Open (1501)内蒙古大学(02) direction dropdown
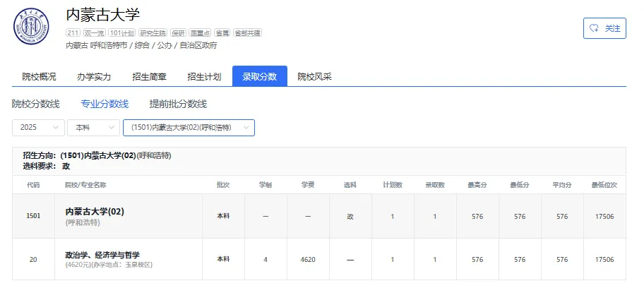Image resolution: width=644 pixels, height=288 pixels. (x=189, y=128)
